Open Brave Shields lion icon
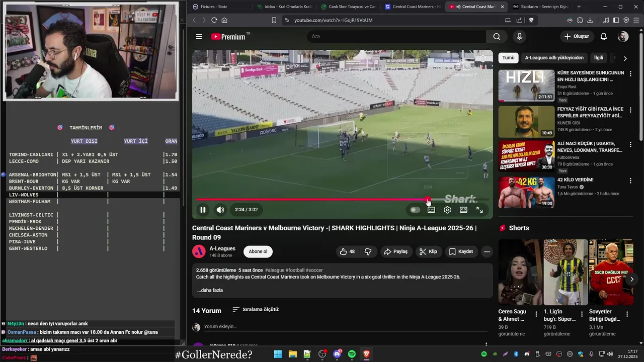 point(531,20)
